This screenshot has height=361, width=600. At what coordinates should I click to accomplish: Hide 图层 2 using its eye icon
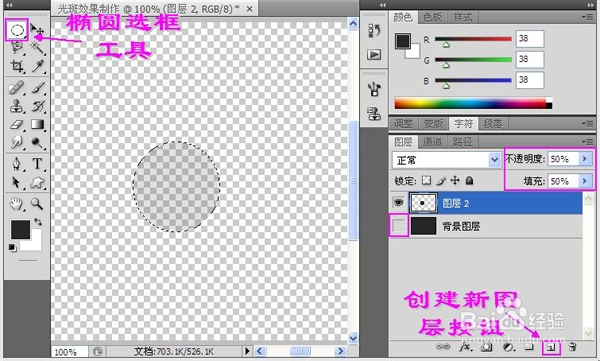(x=398, y=202)
